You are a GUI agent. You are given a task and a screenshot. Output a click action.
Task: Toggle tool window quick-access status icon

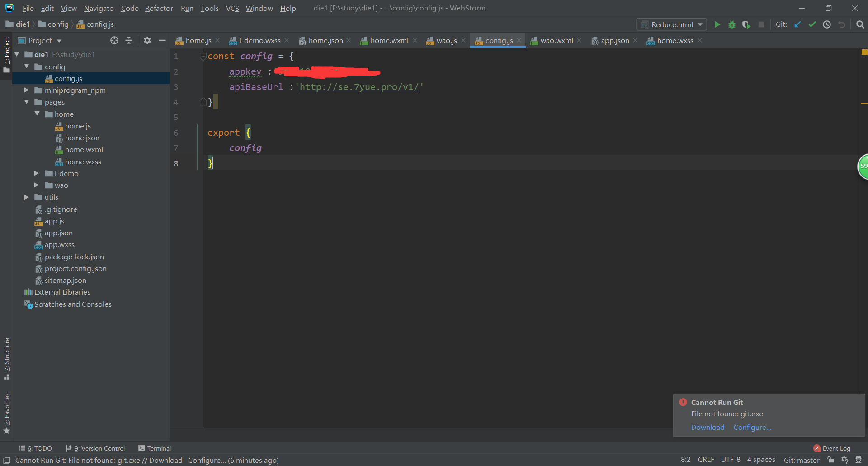[7, 460]
